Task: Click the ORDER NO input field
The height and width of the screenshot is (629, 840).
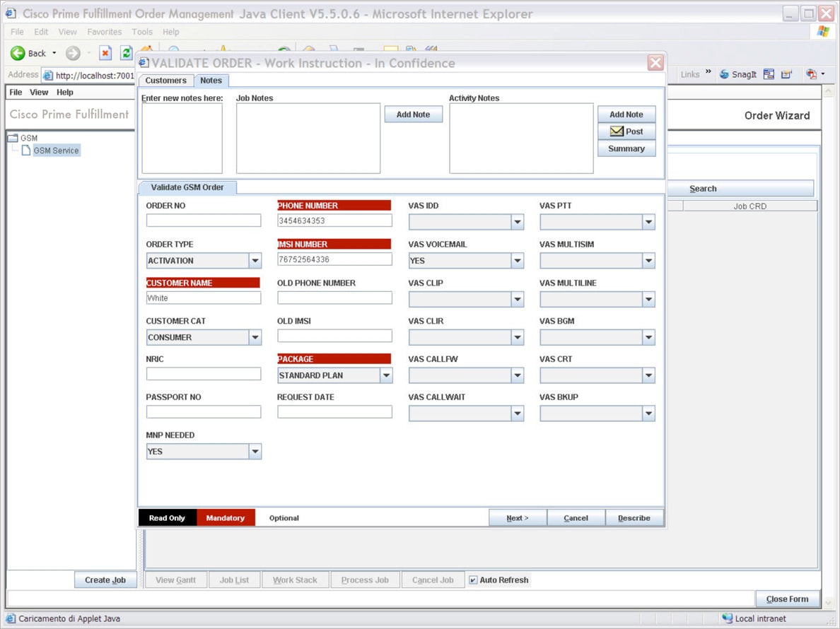Action: pos(204,220)
